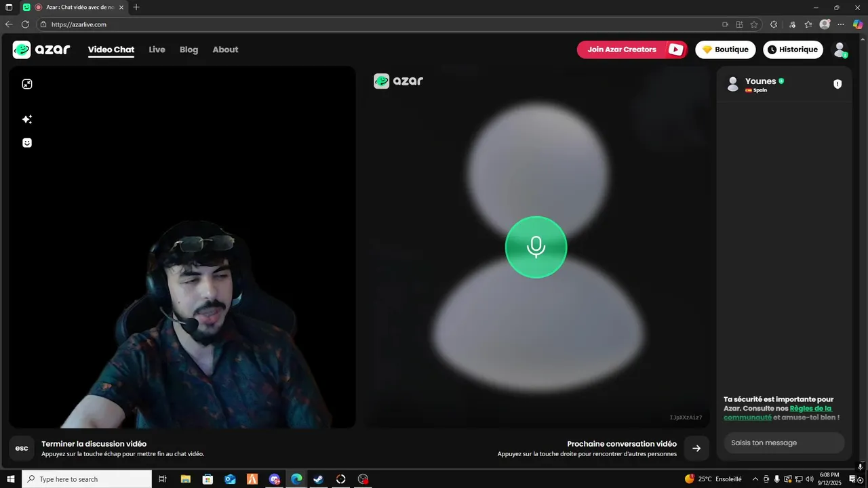Viewport: 868px width, 488px height.
Task: Add this page to favorites star
Action: pos(754,24)
